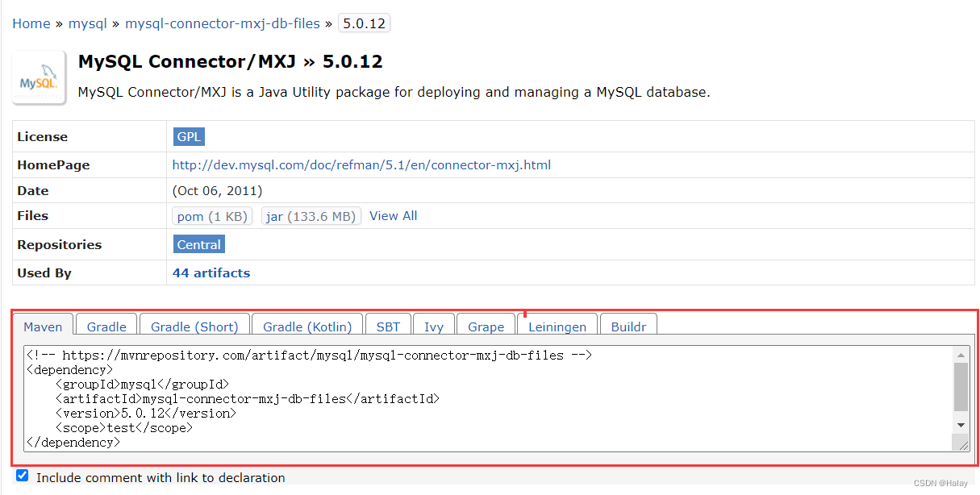Viewport: 980px width, 495px height.
Task: Click the groupId line in the snippet
Action: [x=142, y=384]
